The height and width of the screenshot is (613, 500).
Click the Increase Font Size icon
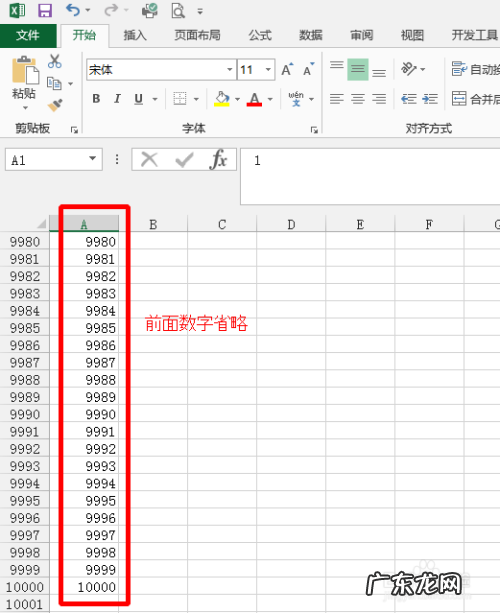[287, 69]
